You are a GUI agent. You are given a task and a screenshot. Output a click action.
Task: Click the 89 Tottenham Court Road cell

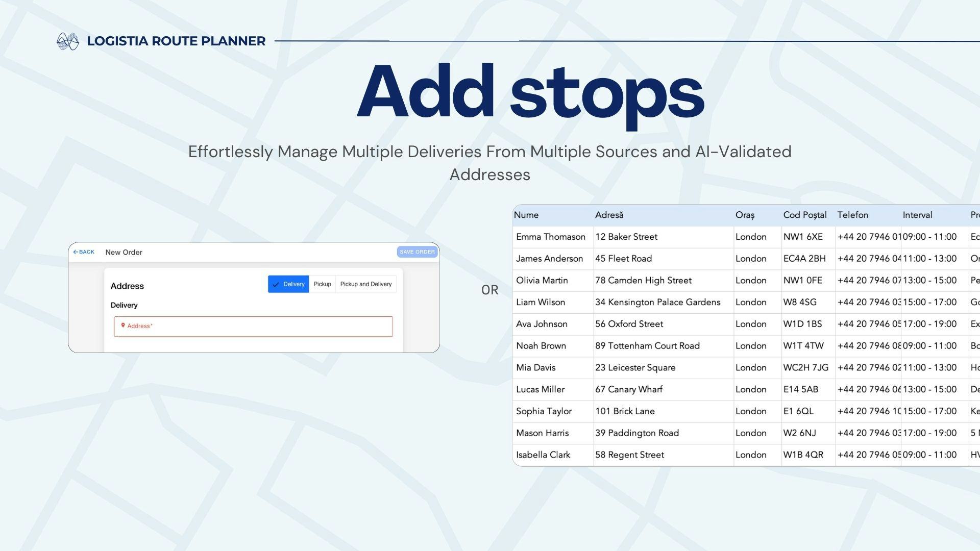pos(664,346)
